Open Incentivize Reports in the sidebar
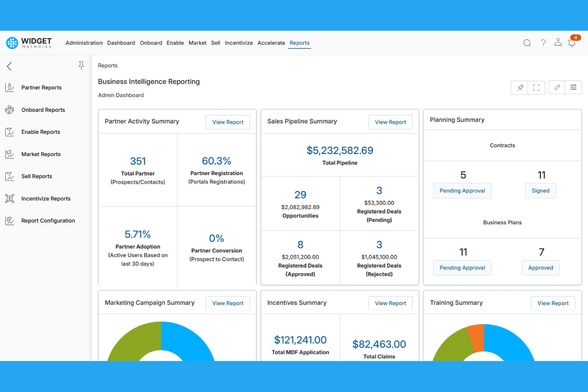The image size is (588, 392). click(x=46, y=199)
